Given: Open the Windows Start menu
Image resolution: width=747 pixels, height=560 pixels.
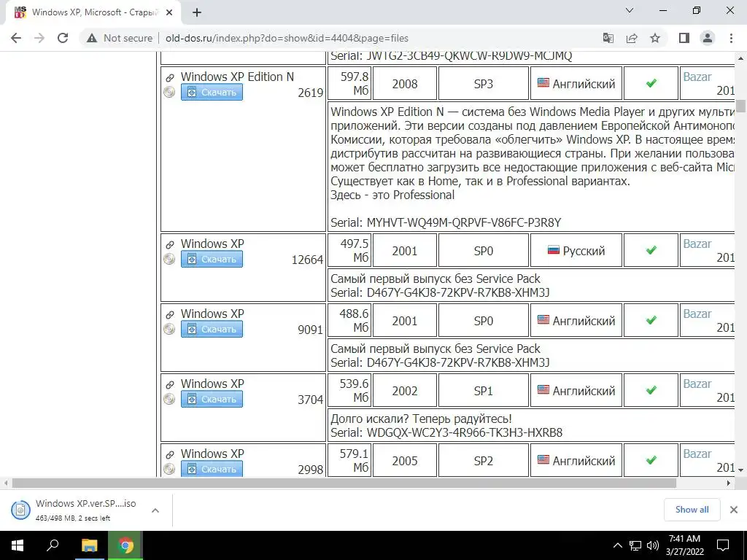Looking at the screenshot, I should pyautogui.click(x=18, y=545).
